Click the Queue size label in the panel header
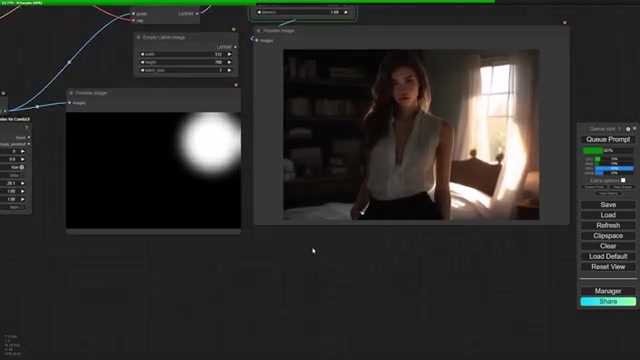This screenshot has height=360, width=640. click(605, 129)
